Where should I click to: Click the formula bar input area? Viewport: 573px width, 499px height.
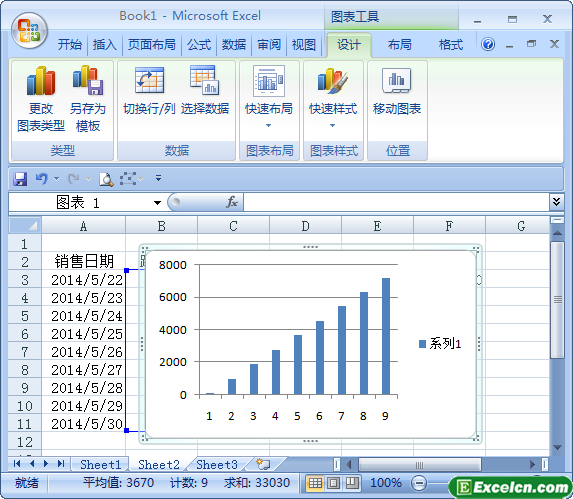tap(396, 202)
